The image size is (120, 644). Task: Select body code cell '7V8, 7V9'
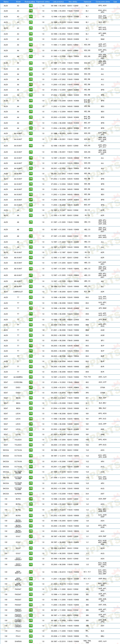(x=87, y=377)
